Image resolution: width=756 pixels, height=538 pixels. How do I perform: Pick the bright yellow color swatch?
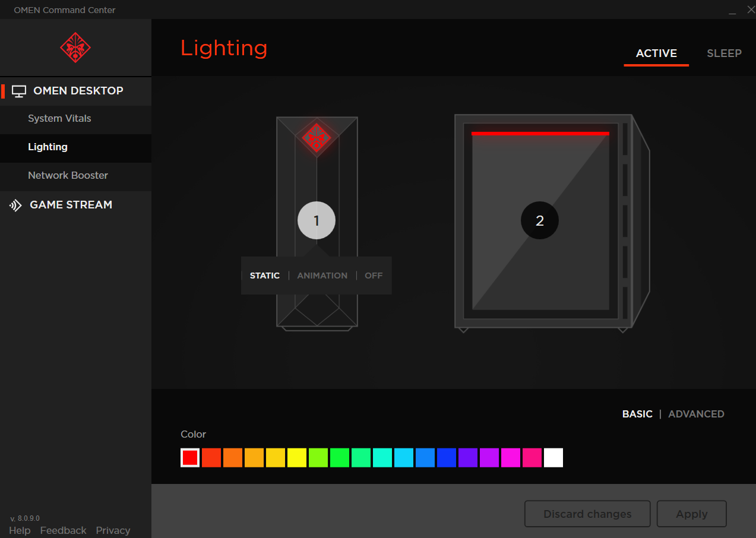coord(297,458)
